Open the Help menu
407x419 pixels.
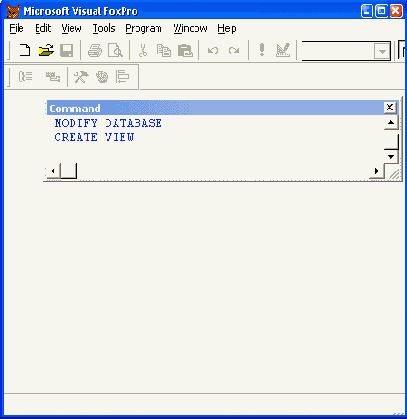coord(227,29)
